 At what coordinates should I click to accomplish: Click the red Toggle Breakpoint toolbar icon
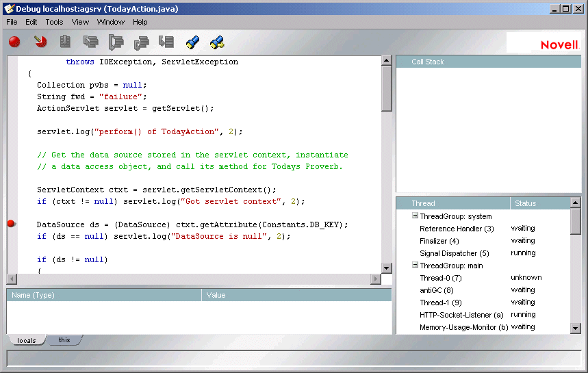(x=14, y=42)
